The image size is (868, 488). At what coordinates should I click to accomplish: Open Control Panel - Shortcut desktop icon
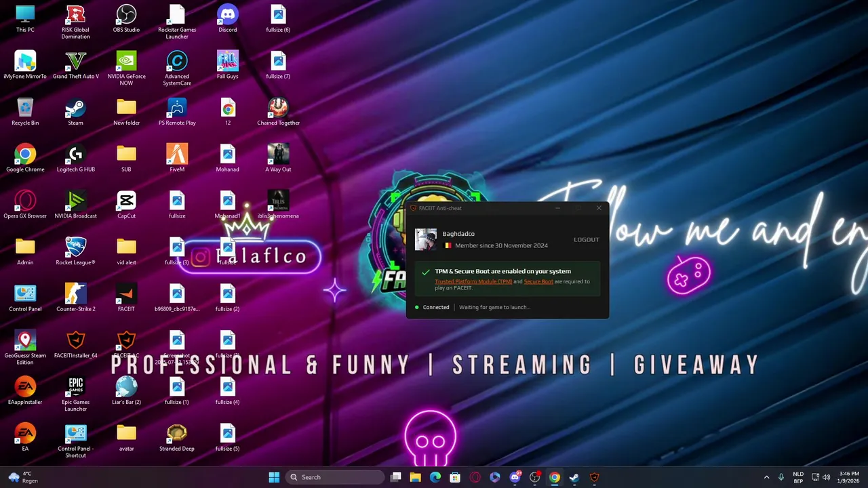[75, 441]
